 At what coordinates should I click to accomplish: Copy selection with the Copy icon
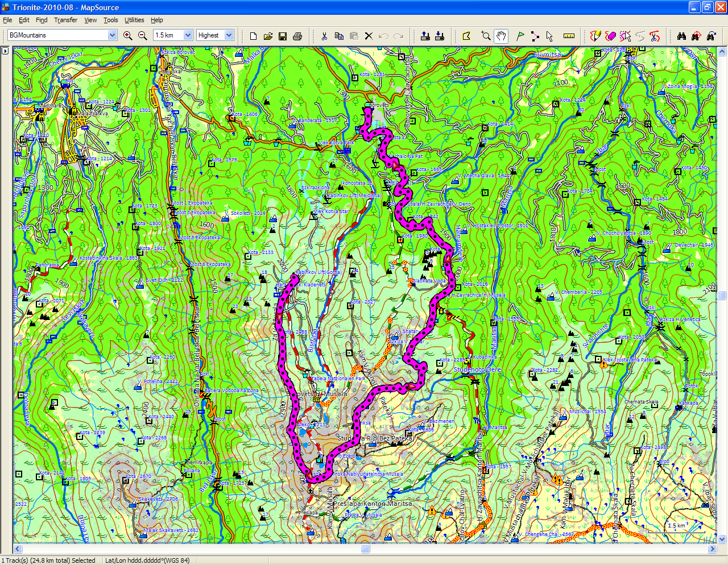[x=339, y=36]
